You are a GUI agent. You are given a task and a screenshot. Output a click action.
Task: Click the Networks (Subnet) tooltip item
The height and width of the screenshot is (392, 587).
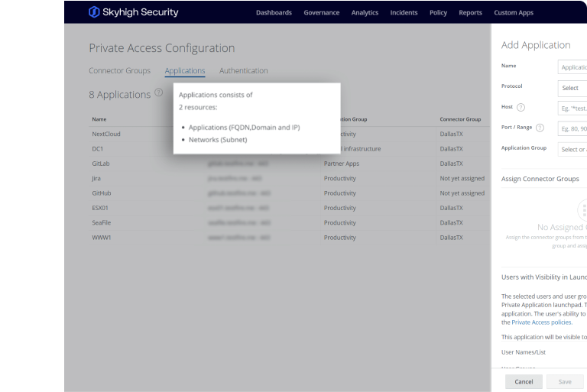(218, 140)
